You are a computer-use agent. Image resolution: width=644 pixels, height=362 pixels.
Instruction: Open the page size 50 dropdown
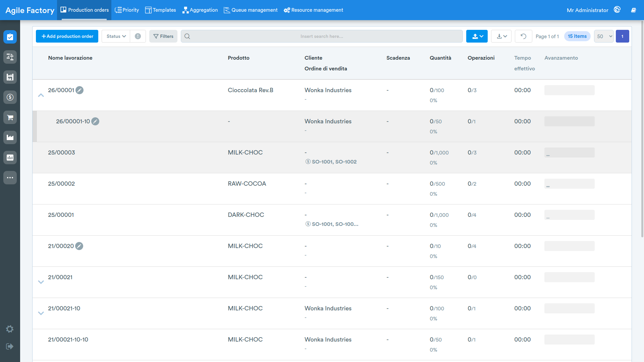pyautogui.click(x=604, y=36)
